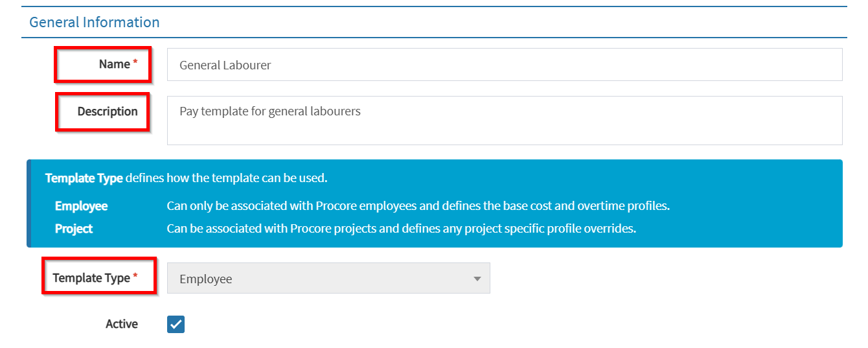Click the text about Procore projects profile overrides
The height and width of the screenshot is (348, 868).
[x=402, y=229]
